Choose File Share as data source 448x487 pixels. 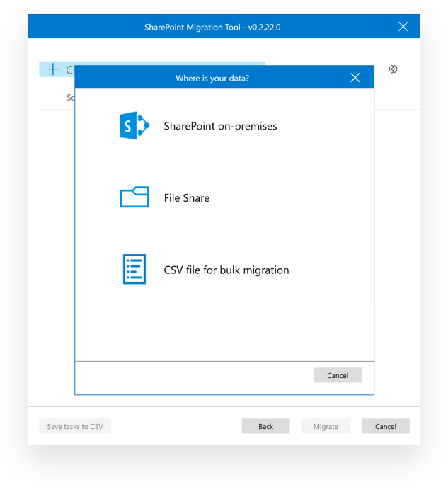187,198
